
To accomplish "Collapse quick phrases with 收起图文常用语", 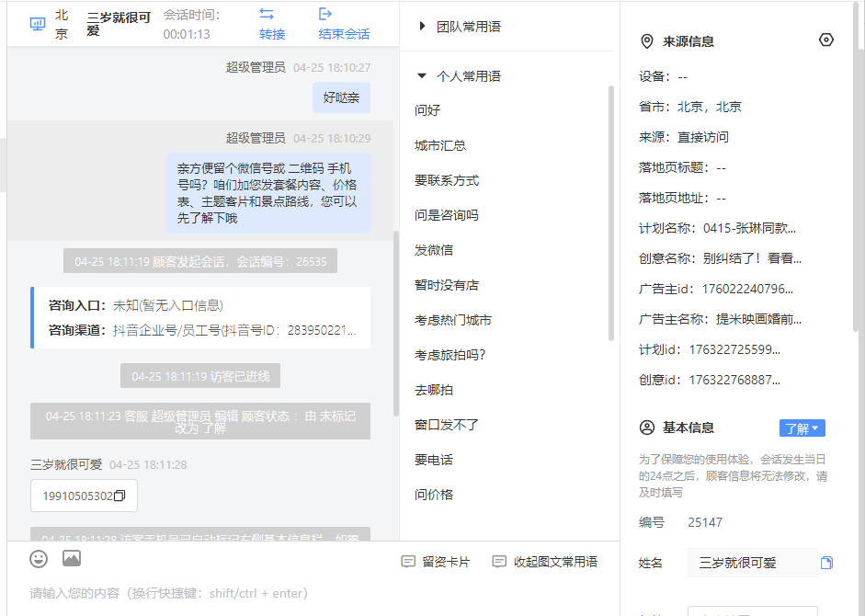I will click(544, 562).
